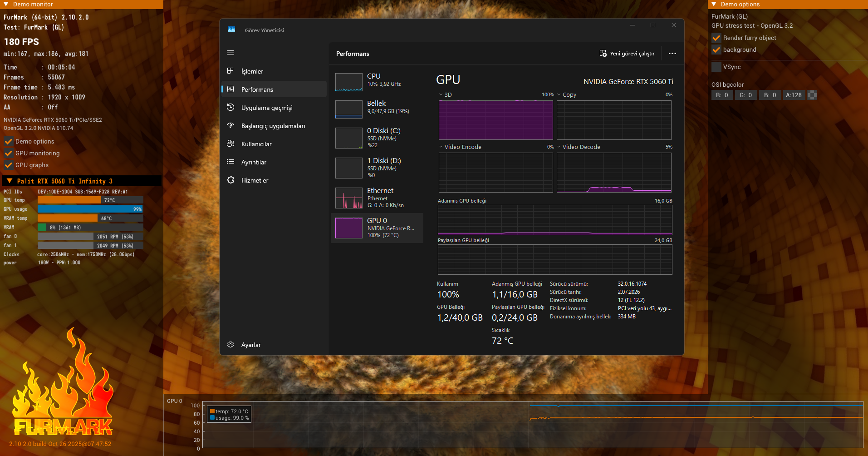Screen dimensions: 868x456
Task: Toggle the GPU graphs checkbox
Action: pyautogui.click(x=8, y=165)
